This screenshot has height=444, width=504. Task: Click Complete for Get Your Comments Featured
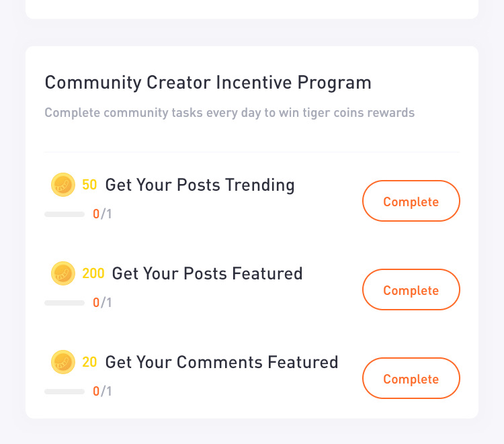411,378
